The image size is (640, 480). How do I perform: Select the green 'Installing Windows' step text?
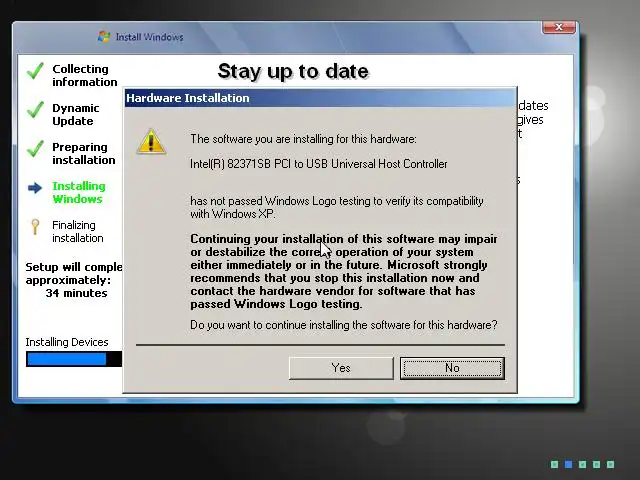click(x=79, y=192)
